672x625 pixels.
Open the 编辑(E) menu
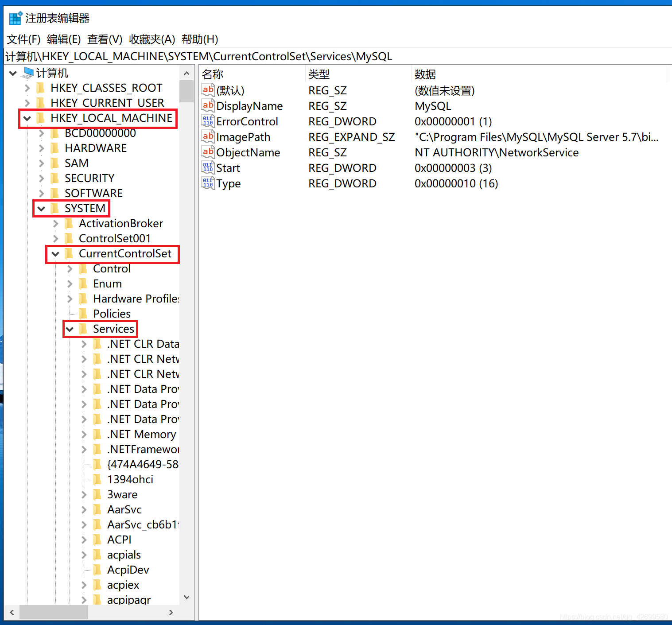(x=64, y=39)
